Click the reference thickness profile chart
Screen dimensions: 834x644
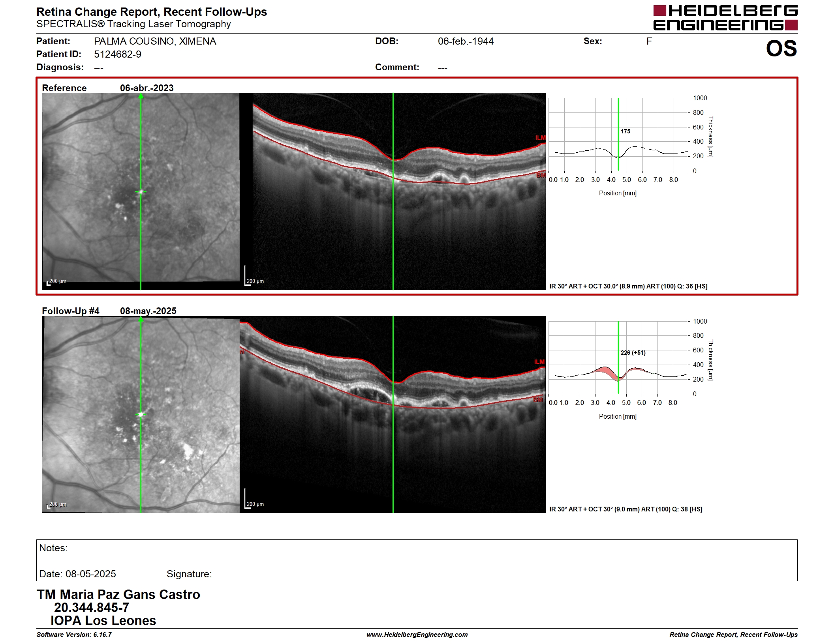[618, 135]
